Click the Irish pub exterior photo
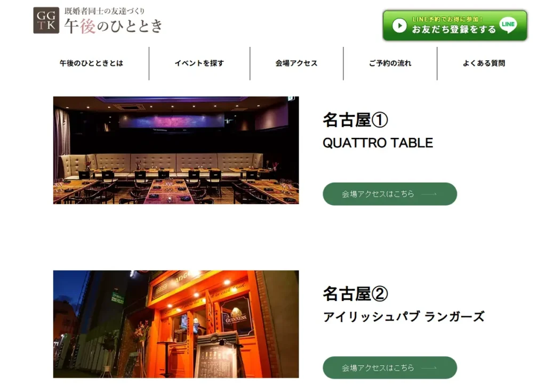The image size is (546, 392). [x=176, y=324]
